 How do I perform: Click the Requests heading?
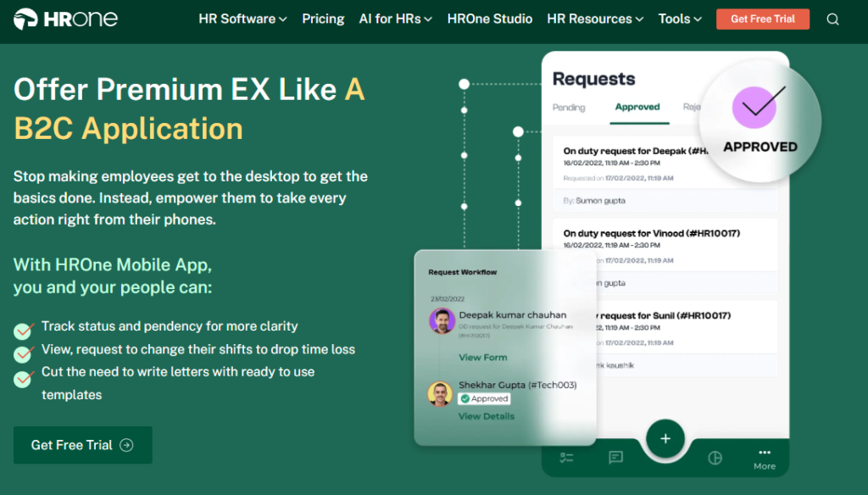tap(594, 79)
